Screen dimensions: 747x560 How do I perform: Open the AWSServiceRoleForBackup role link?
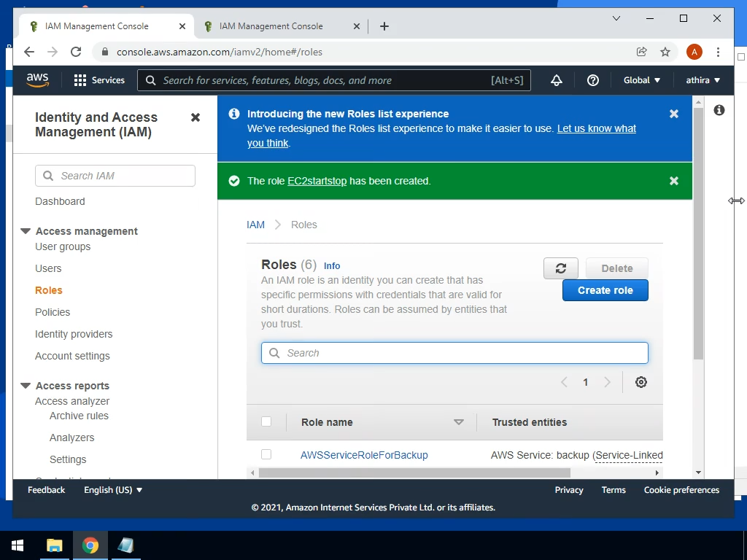(x=364, y=455)
